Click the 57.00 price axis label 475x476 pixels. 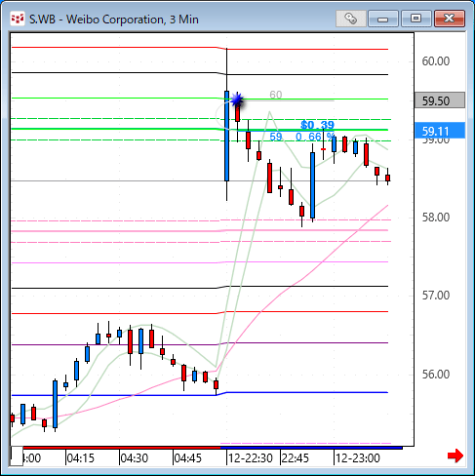(x=436, y=296)
